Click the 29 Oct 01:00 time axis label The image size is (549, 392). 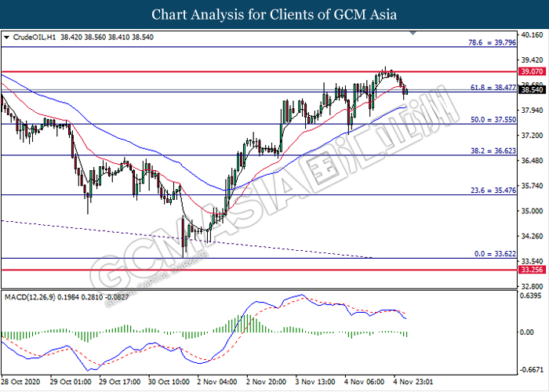point(71,382)
